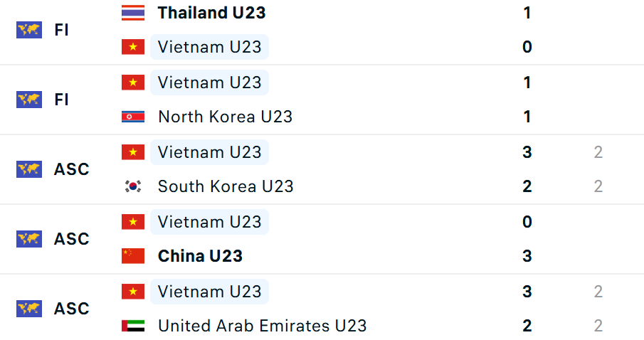This screenshot has width=644, height=340.
Task: Open United Arab Emirates U23 team link
Action: pyautogui.click(x=262, y=326)
